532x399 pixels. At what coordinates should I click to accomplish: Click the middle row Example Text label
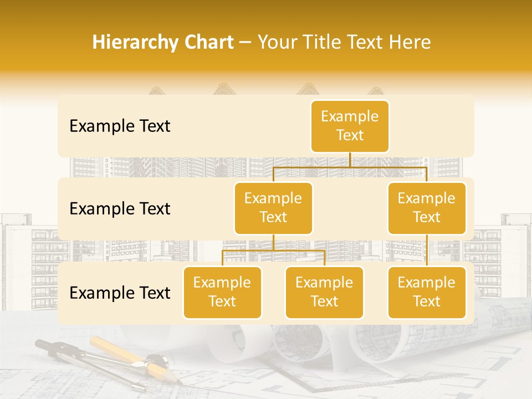(x=120, y=209)
